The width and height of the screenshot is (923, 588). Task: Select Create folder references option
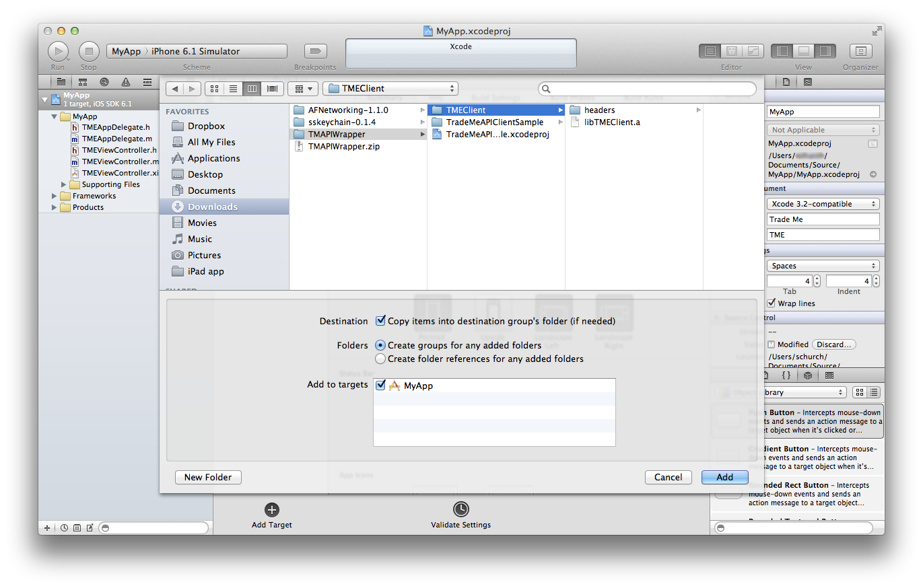pyautogui.click(x=380, y=359)
